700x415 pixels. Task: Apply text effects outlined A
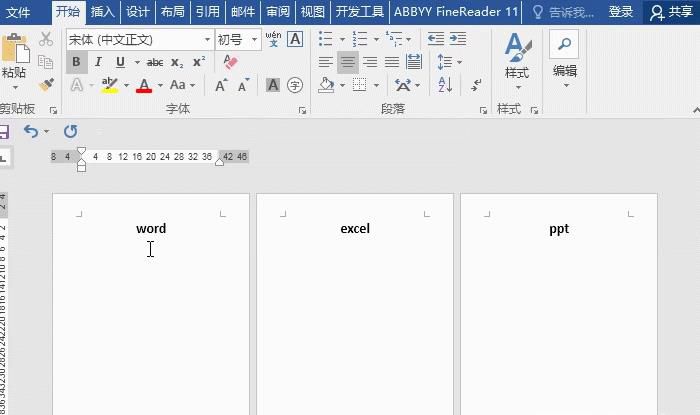tap(77, 85)
